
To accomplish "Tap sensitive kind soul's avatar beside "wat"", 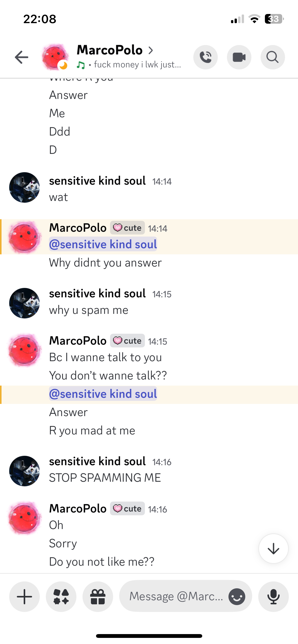I will (x=24, y=187).
